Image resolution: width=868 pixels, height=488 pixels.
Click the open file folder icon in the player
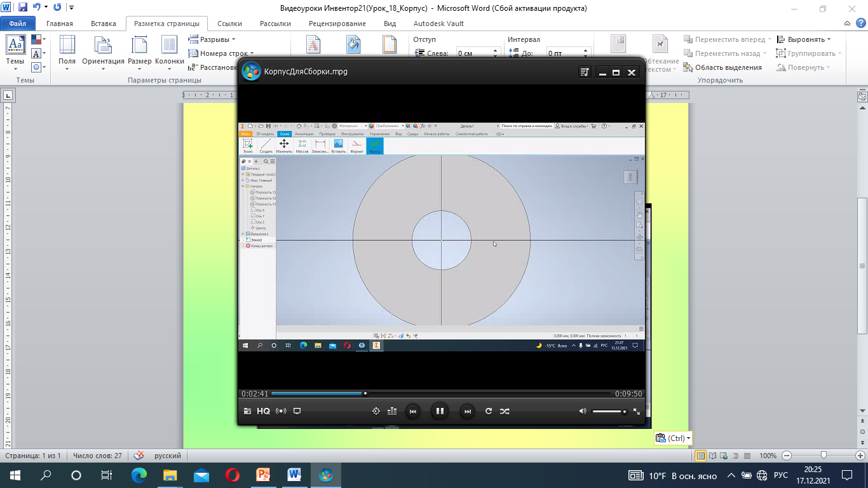(x=247, y=411)
